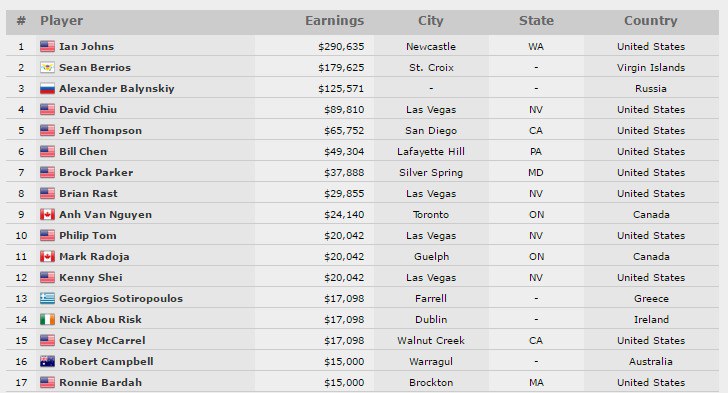Click the rank number column header
Viewport: 728px width, 393px height.
tap(21, 21)
